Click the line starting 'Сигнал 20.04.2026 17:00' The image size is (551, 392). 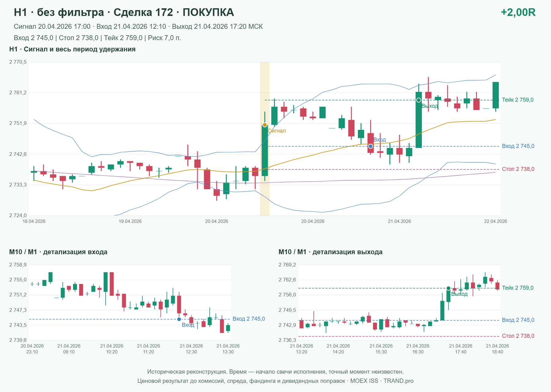point(138,27)
